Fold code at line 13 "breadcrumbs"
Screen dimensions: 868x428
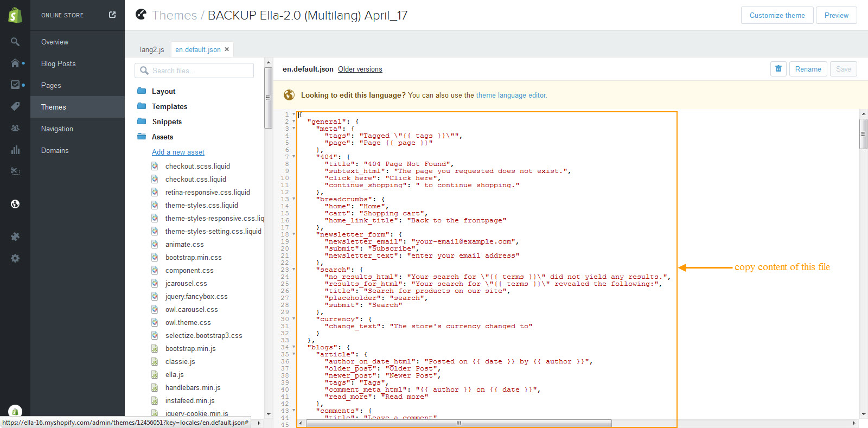coord(293,199)
